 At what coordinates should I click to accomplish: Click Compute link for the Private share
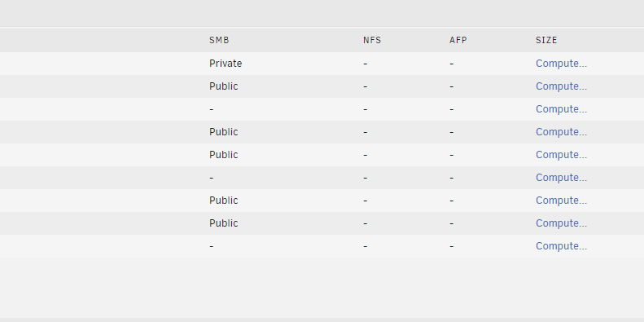[561, 64]
